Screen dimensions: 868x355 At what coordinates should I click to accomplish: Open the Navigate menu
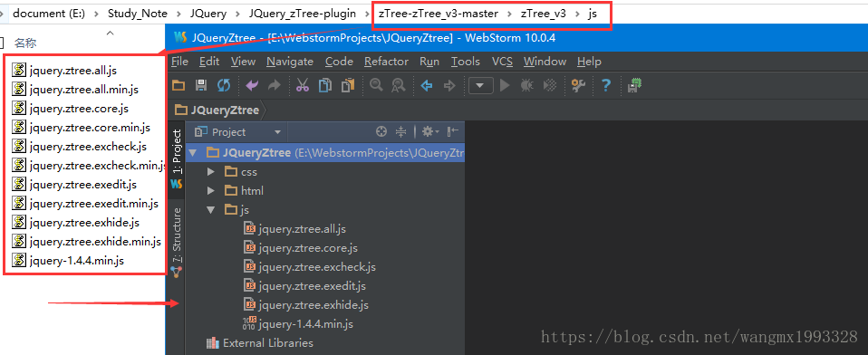coord(290,62)
